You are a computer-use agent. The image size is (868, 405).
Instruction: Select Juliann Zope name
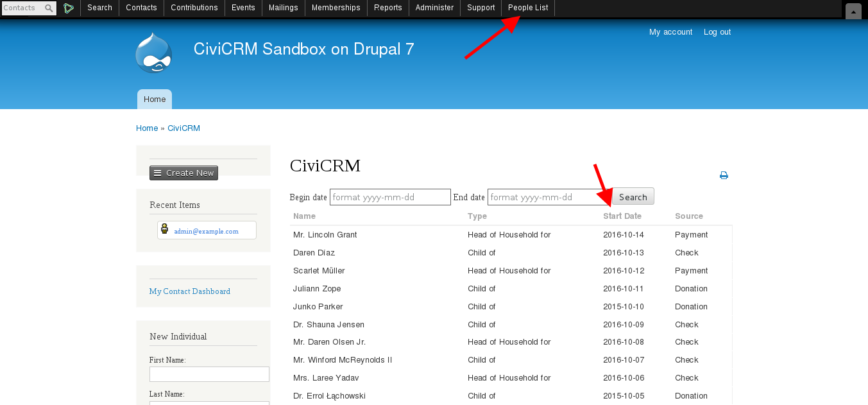[x=317, y=289]
